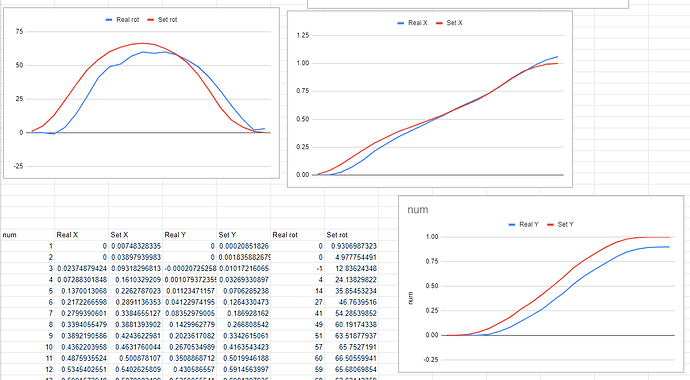Click the Set Y legend entry

tap(561, 224)
